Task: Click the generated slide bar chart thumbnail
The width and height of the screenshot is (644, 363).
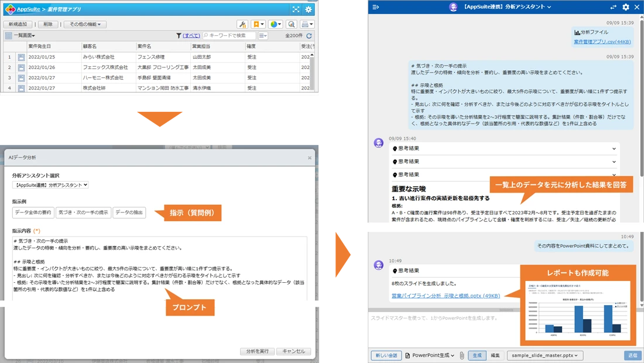Action: (x=578, y=311)
